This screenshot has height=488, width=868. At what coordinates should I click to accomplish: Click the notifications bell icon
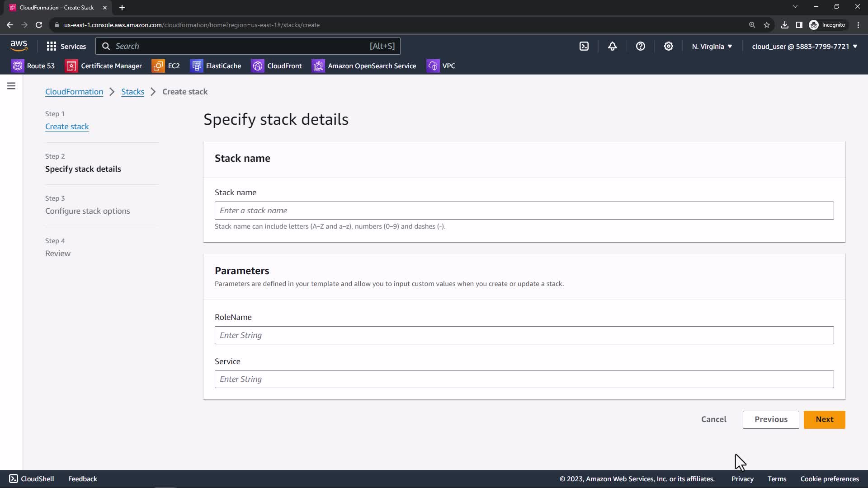point(612,46)
